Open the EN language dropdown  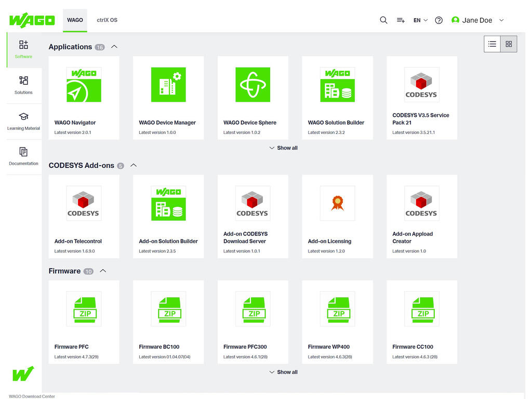pos(420,20)
